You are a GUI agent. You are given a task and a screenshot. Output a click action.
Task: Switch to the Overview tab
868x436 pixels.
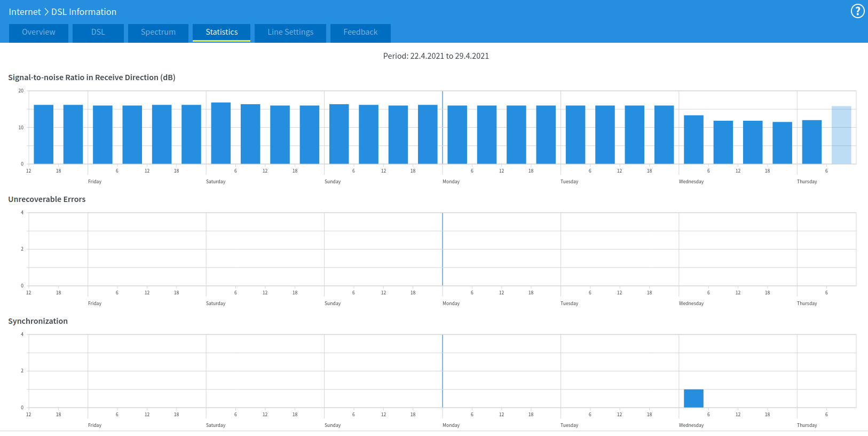[38, 33]
